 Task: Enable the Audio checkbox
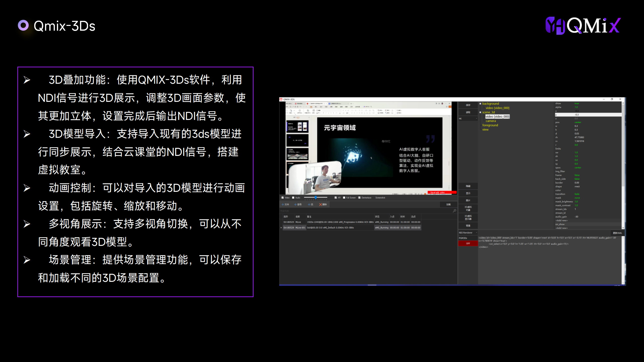pyautogui.click(x=293, y=198)
